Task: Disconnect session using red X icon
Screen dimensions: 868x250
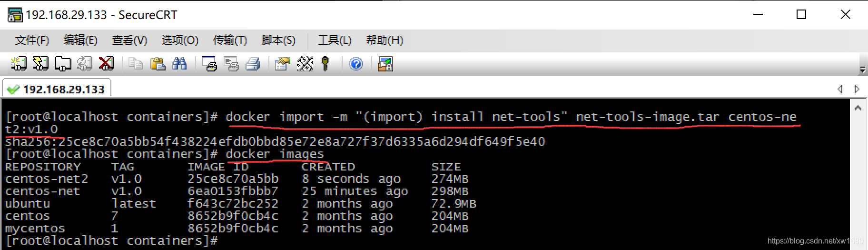Action: tap(106, 63)
